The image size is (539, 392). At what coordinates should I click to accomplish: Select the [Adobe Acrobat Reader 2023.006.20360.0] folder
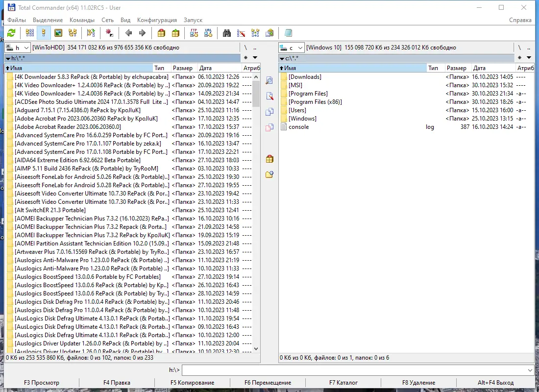(129, 127)
